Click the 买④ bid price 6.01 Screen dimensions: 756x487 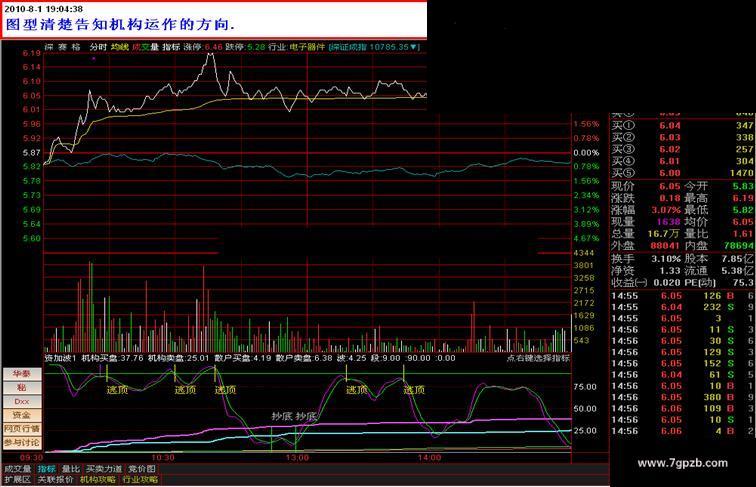(x=670, y=161)
